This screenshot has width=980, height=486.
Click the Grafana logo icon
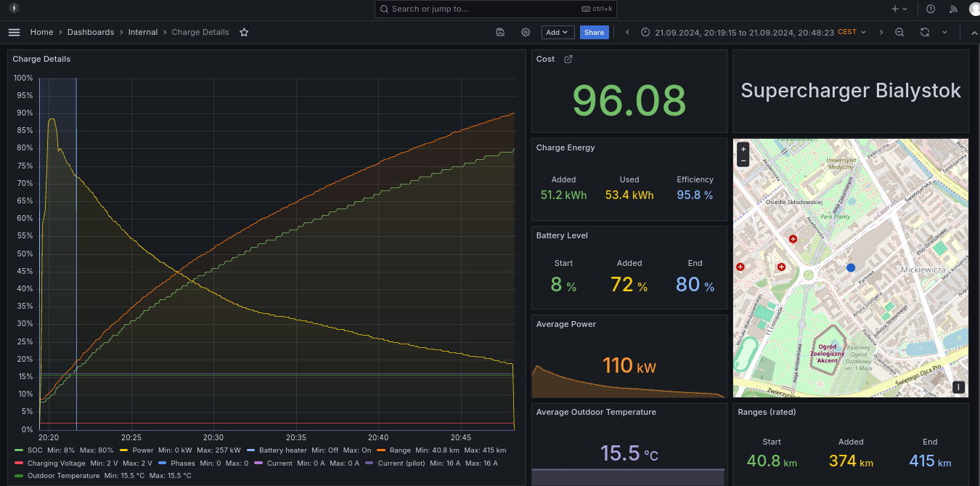(14, 9)
